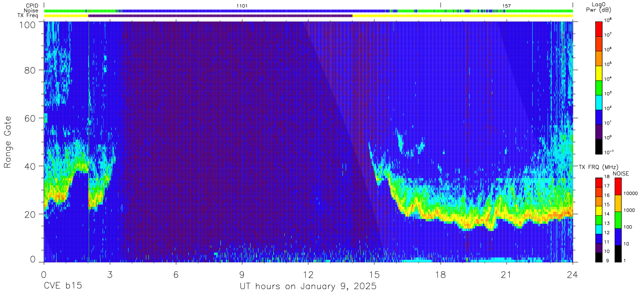The width and height of the screenshot is (644, 297).
Task: Pick the blue segment of the NOISE colorbar
Action: click(618, 236)
